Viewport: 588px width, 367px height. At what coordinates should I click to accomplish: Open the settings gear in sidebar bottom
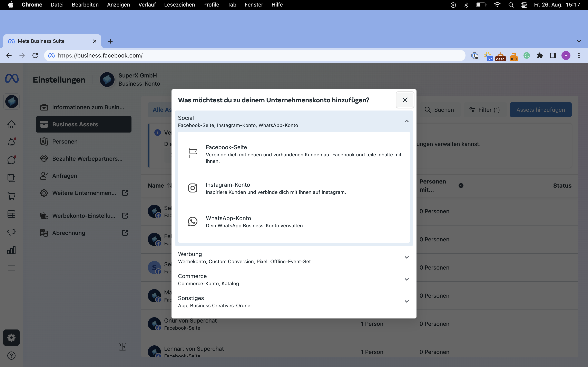(11, 338)
